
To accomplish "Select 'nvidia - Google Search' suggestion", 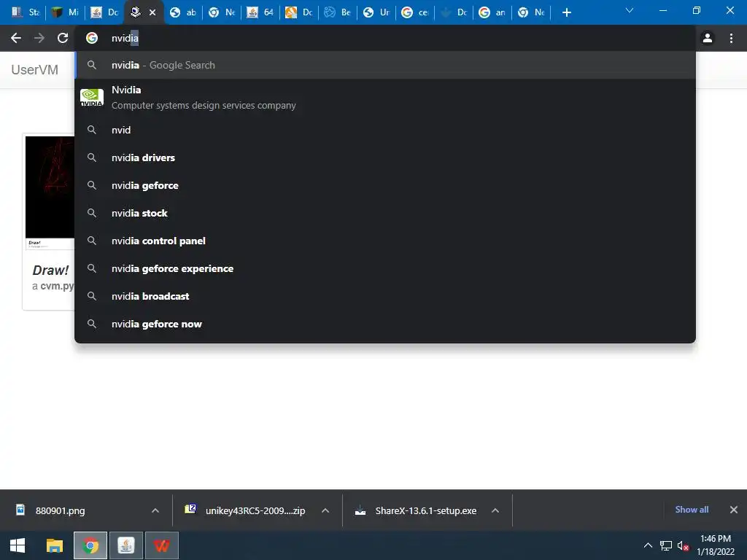I will [385, 65].
